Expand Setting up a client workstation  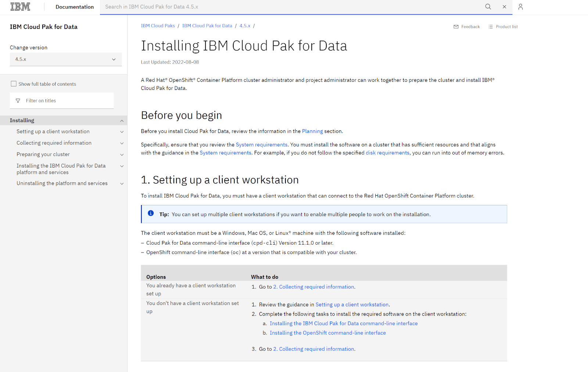pos(122,132)
